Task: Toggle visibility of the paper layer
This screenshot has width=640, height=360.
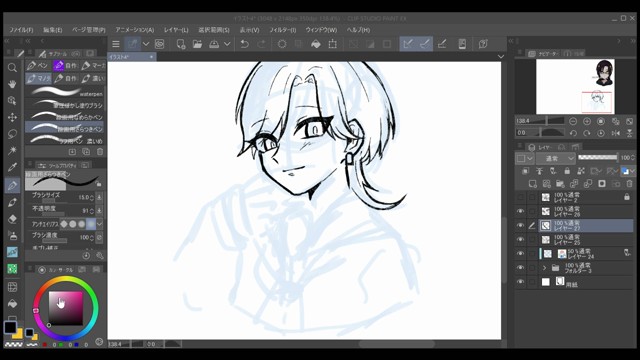Action: pyautogui.click(x=520, y=282)
